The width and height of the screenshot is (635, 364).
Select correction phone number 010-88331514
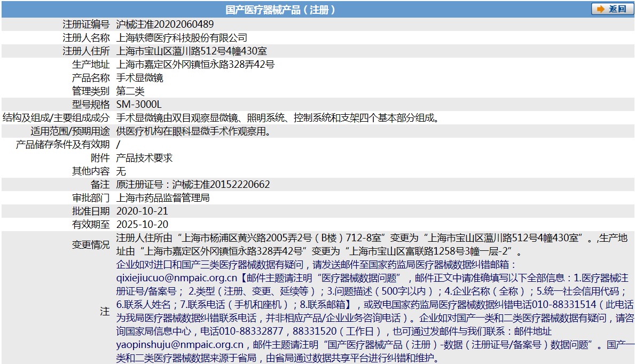coord(564,305)
